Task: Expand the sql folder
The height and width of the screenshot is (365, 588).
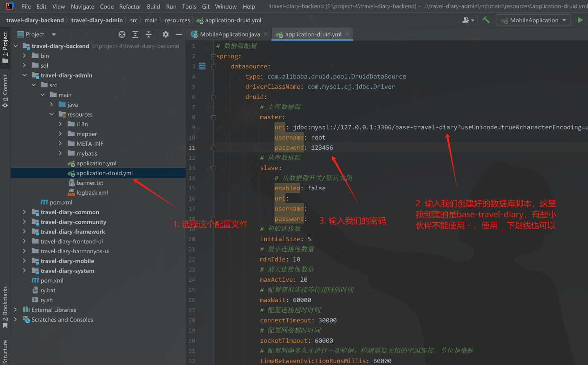Action: click(x=24, y=66)
